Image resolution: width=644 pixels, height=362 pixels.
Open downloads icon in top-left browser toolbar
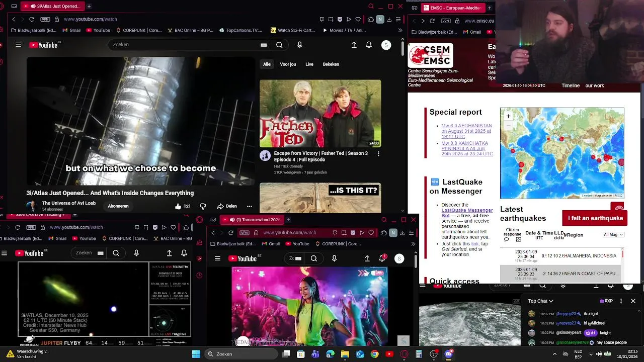pyautogui.click(x=389, y=19)
